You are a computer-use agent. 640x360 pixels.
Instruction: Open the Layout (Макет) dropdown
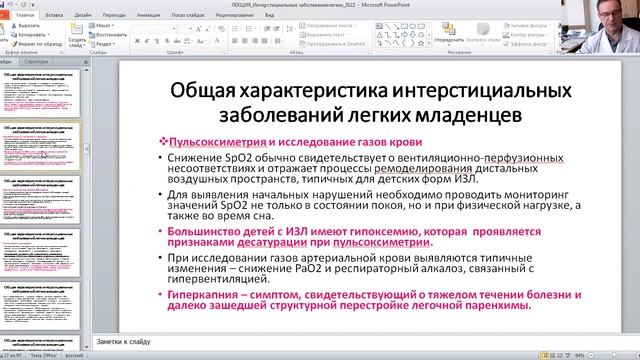(102, 26)
